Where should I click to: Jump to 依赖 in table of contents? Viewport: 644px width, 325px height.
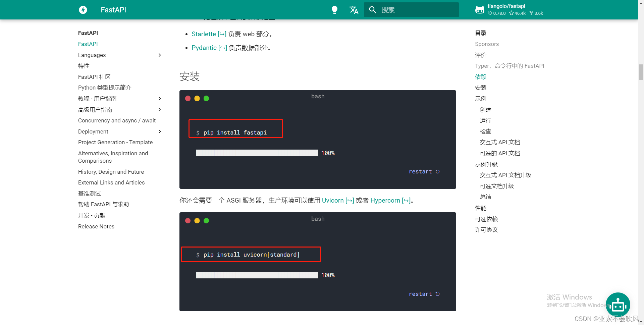pyautogui.click(x=481, y=77)
